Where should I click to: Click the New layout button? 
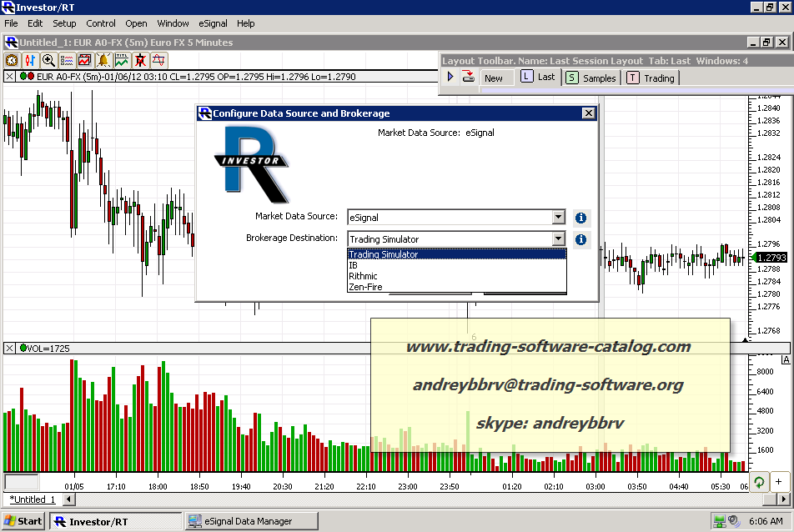(494, 78)
